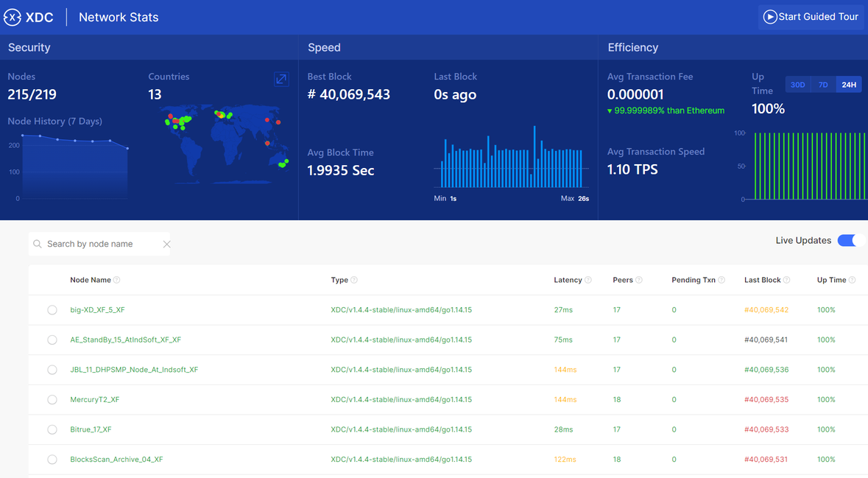Click the Security section header

29,48
